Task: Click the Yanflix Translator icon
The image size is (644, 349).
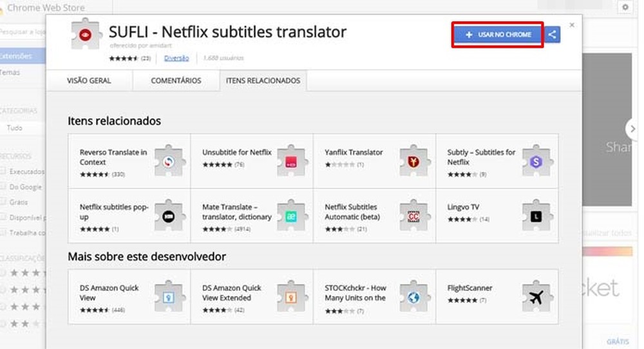Action: point(414,162)
